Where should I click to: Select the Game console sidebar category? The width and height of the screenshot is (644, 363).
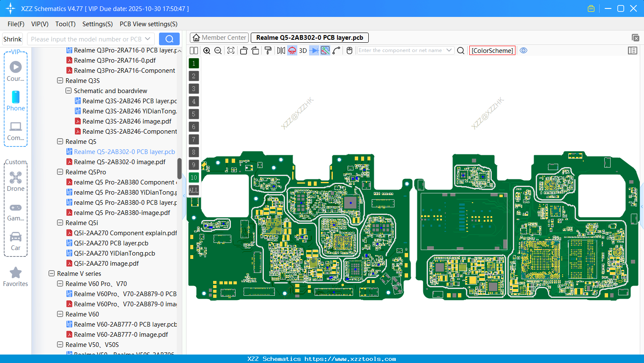pos(16,212)
